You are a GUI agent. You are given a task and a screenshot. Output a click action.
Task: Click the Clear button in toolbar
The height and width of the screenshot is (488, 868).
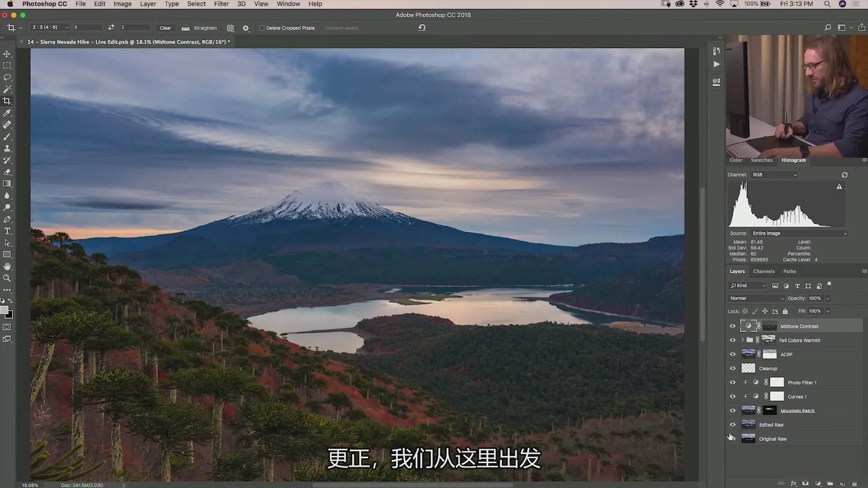click(165, 28)
